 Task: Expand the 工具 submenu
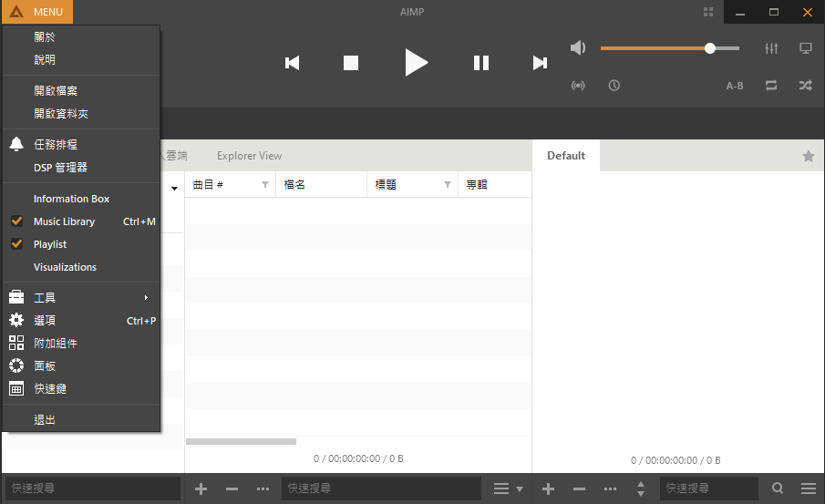[82, 298]
